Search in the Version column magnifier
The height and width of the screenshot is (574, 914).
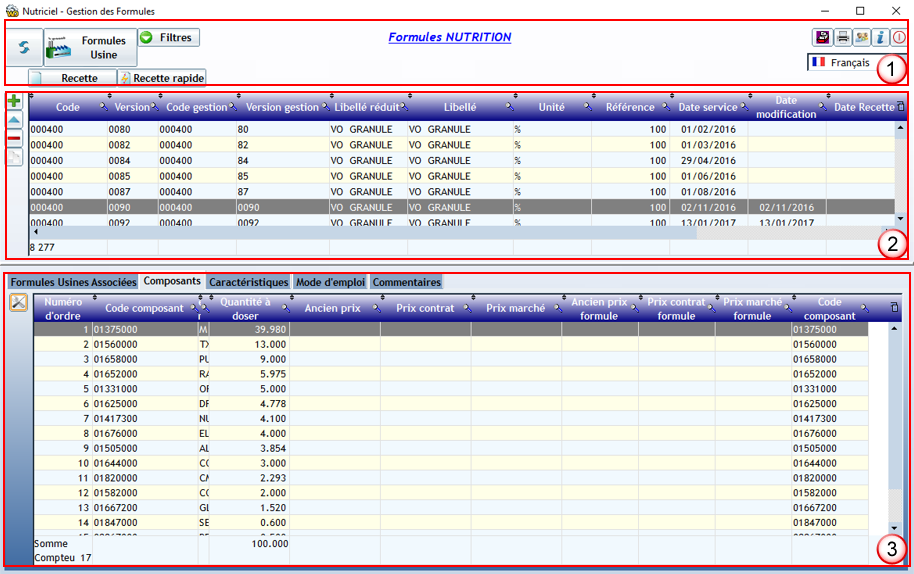(154, 107)
